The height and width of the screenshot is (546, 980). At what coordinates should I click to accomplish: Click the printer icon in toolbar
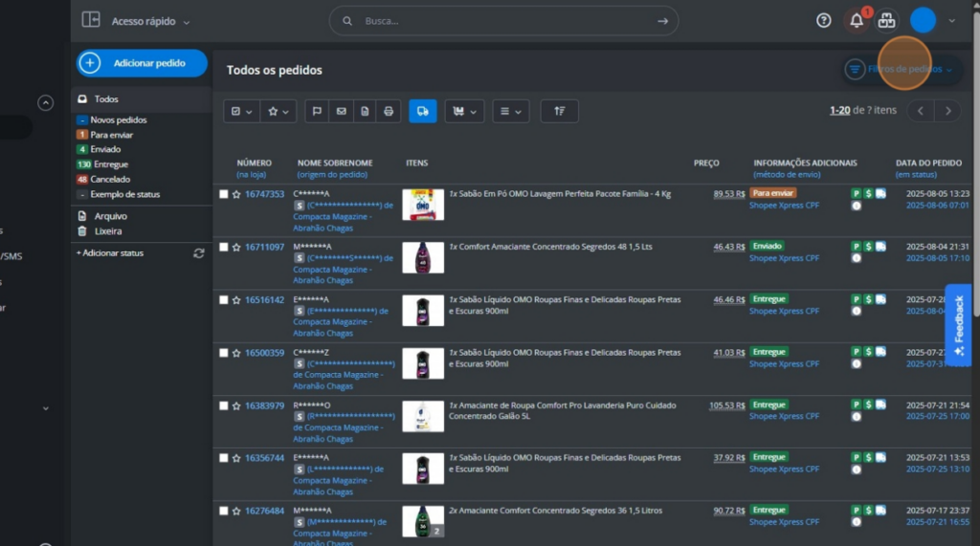[x=389, y=111]
